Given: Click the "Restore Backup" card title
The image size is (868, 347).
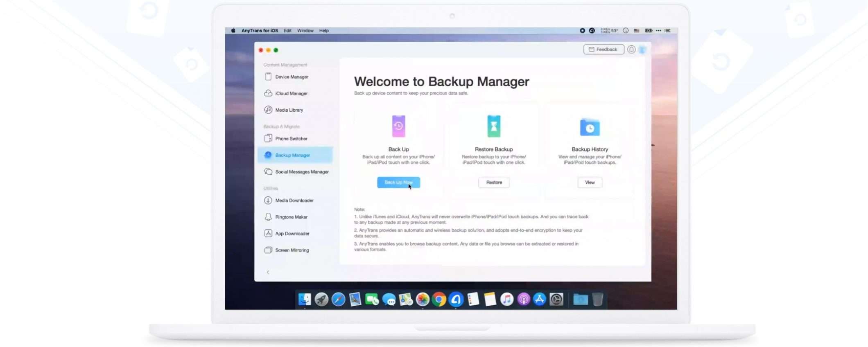Looking at the screenshot, I should coord(494,149).
